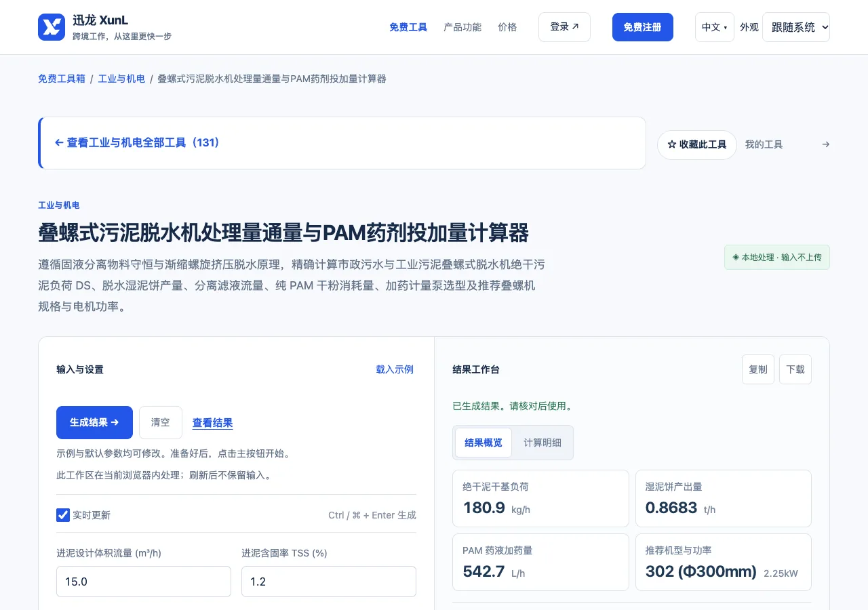This screenshot has width=868, height=610.
Task: Click the 免费注册 button
Action: pos(643,27)
